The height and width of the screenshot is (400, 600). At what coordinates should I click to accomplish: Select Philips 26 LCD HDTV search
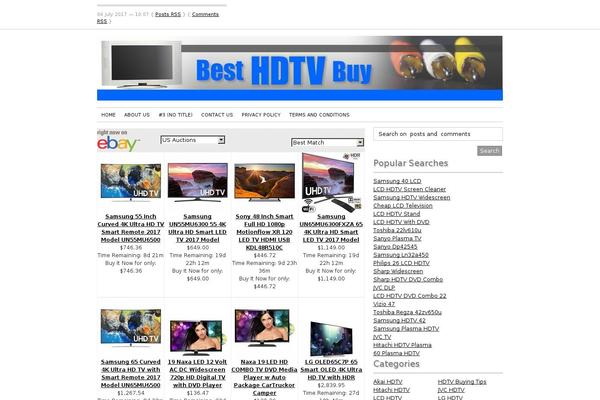401,263
